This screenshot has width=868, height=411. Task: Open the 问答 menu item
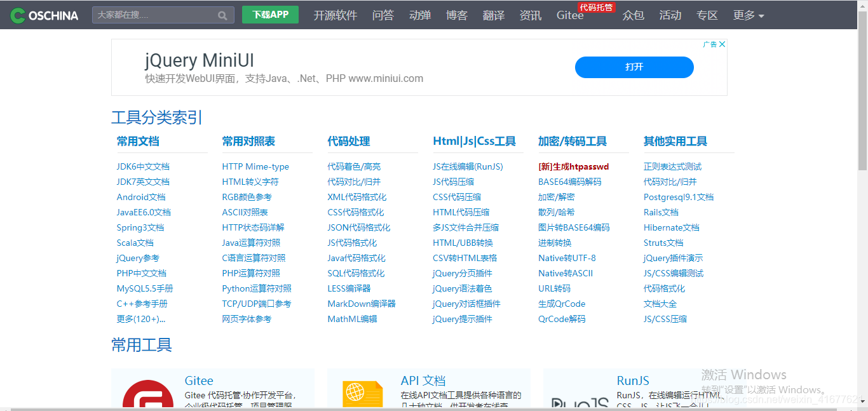383,15
